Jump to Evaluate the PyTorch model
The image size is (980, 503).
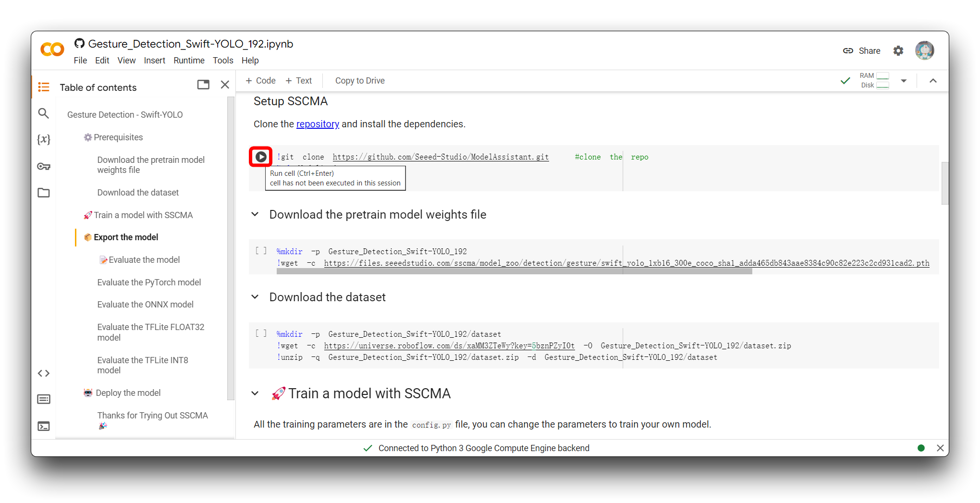coord(149,282)
